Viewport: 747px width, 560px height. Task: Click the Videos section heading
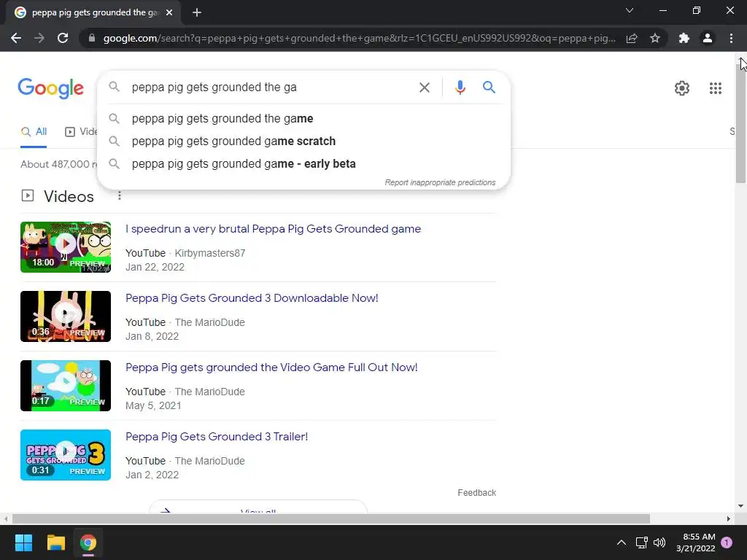[69, 196]
